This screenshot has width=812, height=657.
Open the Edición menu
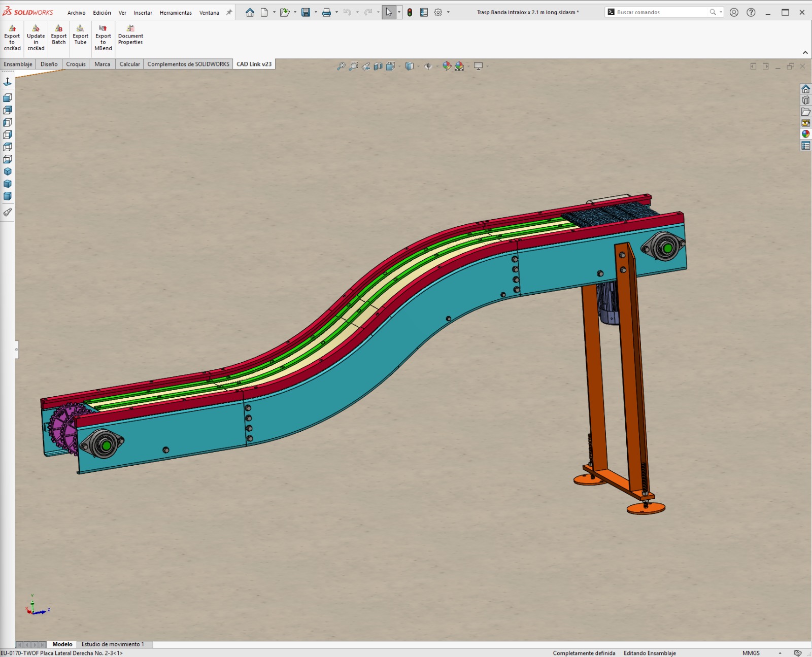click(102, 13)
